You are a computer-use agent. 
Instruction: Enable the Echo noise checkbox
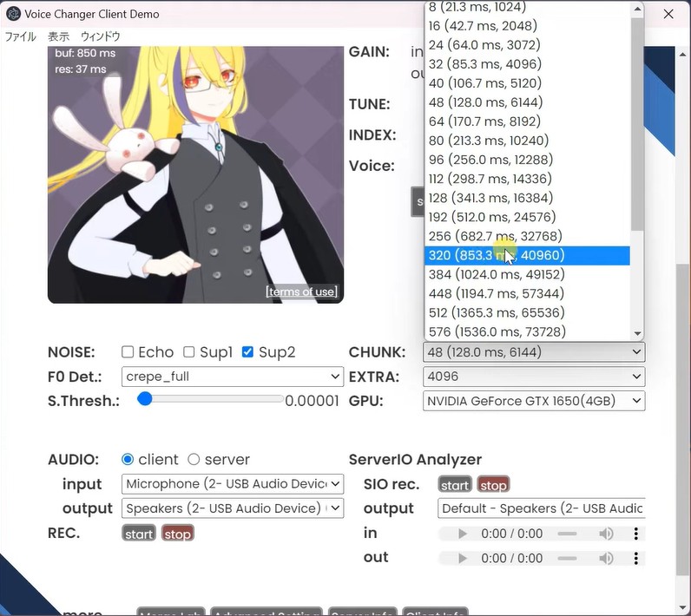(x=128, y=352)
